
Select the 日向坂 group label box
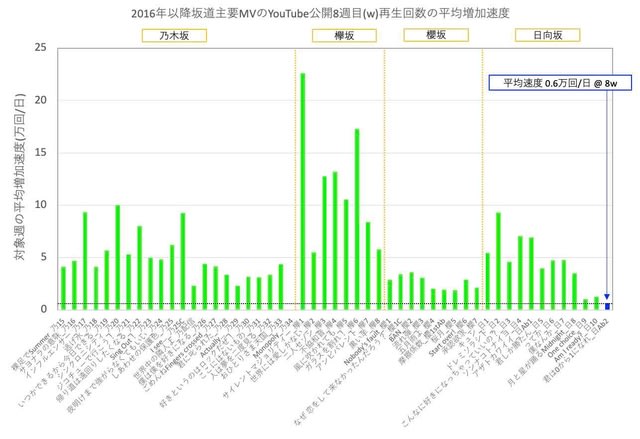pyautogui.click(x=547, y=35)
